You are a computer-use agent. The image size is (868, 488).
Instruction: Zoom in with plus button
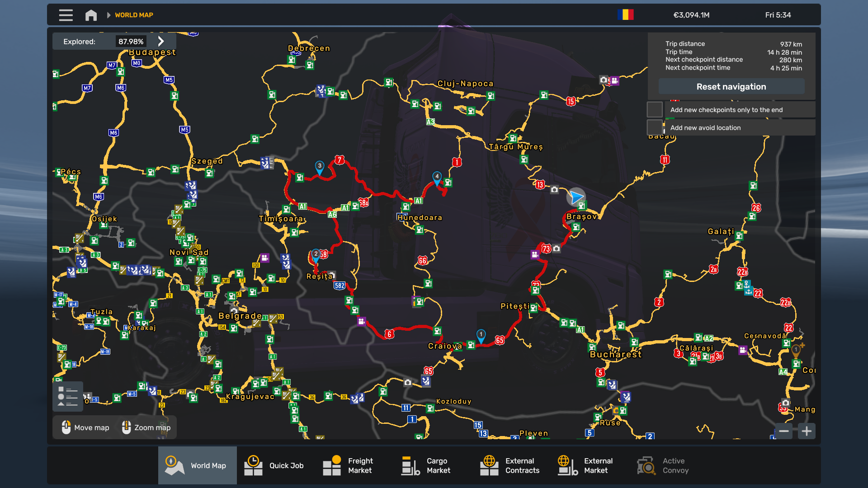click(807, 431)
